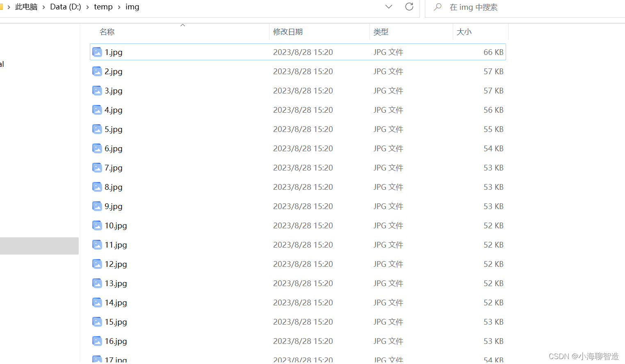Select file name 11.jpg
Screen dimensions: 625x364
pyautogui.click(x=116, y=245)
